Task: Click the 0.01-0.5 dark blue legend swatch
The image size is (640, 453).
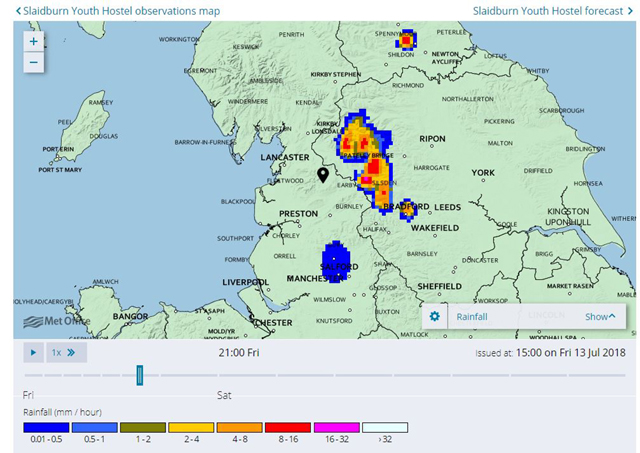Action: point(47,428)
